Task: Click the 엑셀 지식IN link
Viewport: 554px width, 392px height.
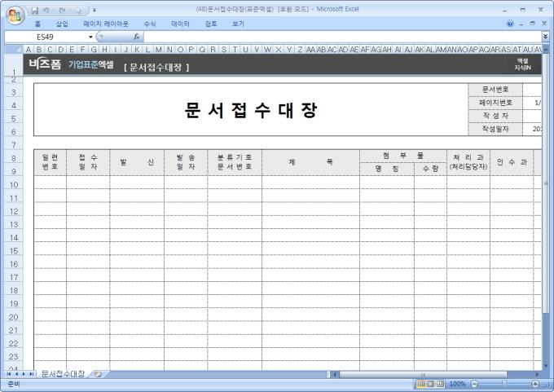Action: (x=522, y=64)
